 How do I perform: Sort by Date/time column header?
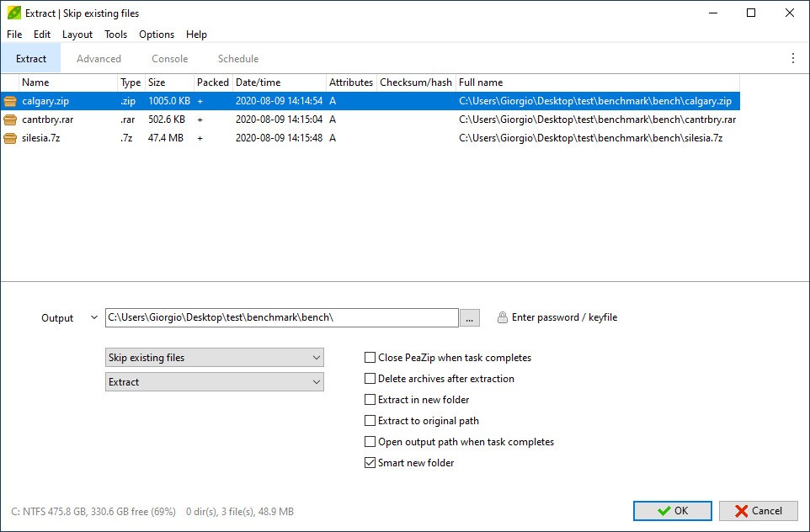[x=279, y=82]
